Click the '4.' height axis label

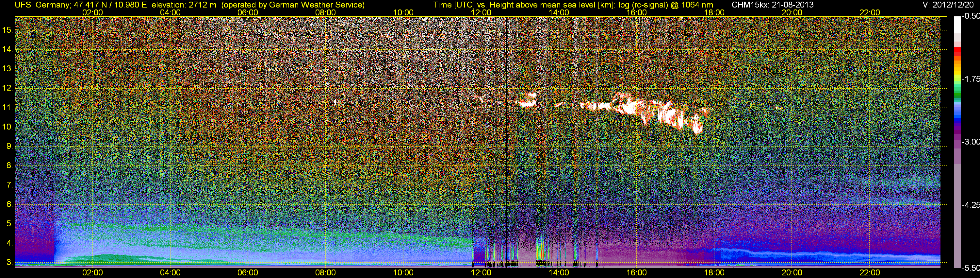(x=10, y=243)
